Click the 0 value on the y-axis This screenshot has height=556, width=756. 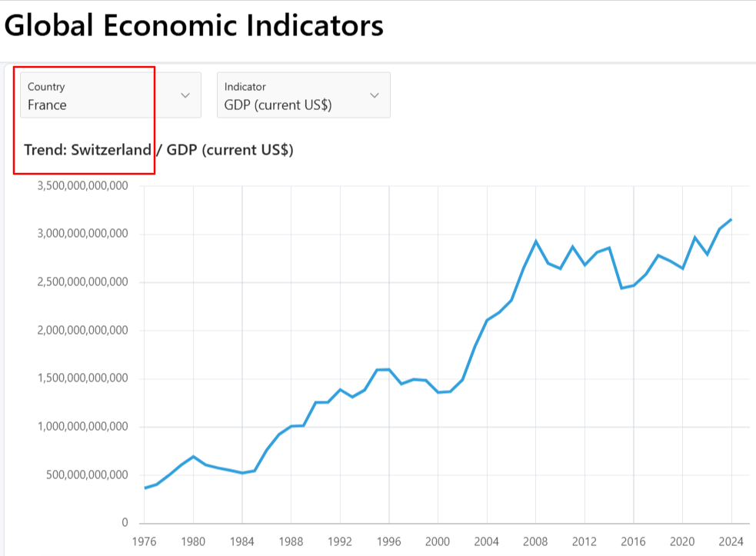[x=126, y=522]
